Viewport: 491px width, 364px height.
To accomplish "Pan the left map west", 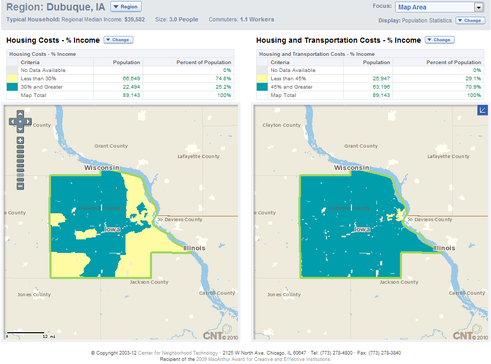I will pos(13,122).
